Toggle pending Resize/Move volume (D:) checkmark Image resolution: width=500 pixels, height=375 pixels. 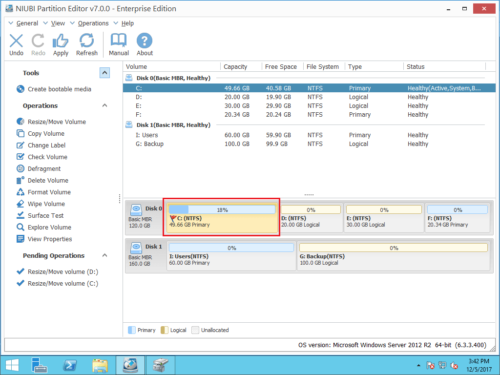pyautogui.click(x=20, y=271)
